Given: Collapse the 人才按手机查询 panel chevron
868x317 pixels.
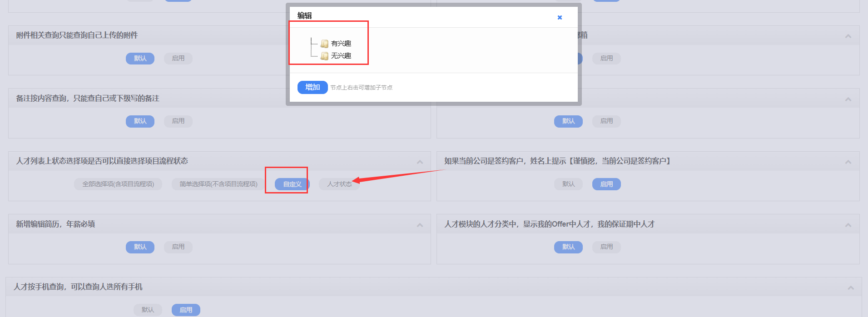Looking at the screenshot, I should click(851, 288).
